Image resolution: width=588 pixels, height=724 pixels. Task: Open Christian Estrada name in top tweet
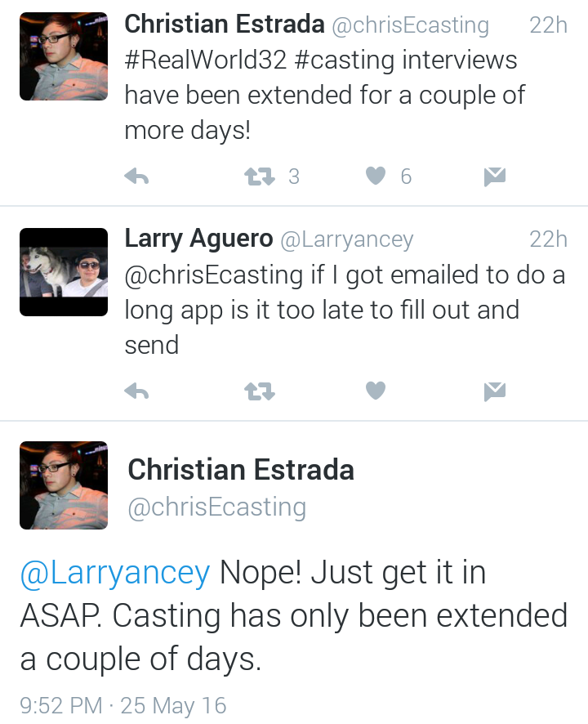point(225,24)
